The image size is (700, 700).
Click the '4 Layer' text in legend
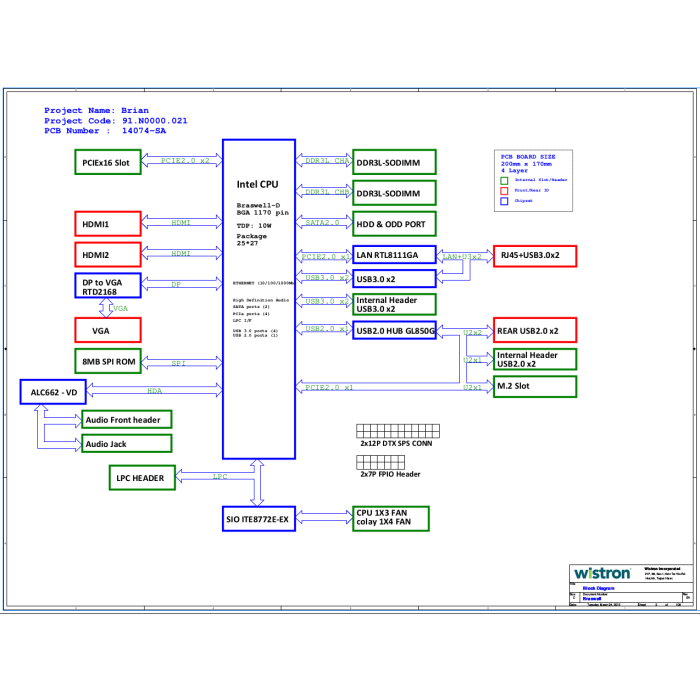(x=514, y=171)
